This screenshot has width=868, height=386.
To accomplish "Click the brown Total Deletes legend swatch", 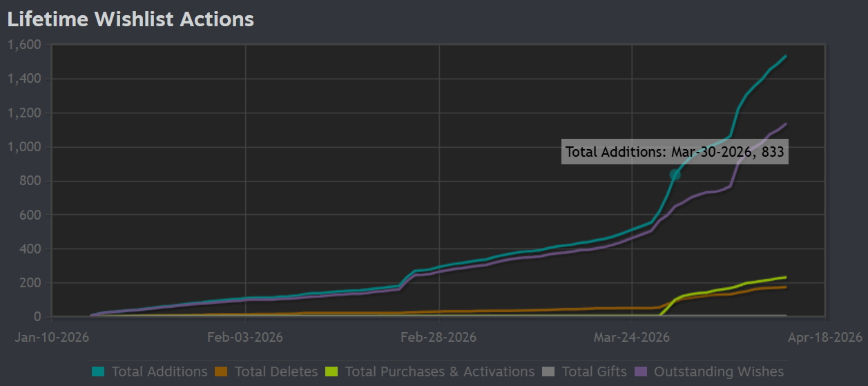I will (221, 372).
